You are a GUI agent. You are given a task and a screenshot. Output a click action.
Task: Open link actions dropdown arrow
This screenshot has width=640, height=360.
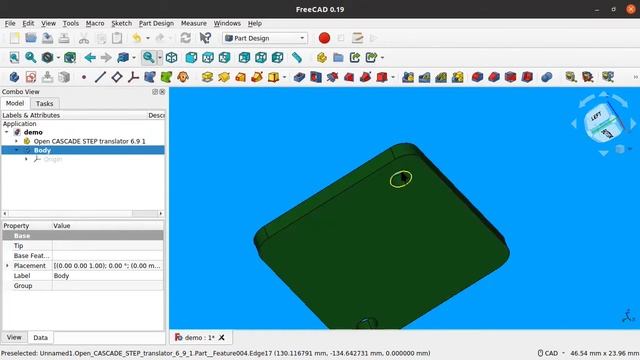382,58
